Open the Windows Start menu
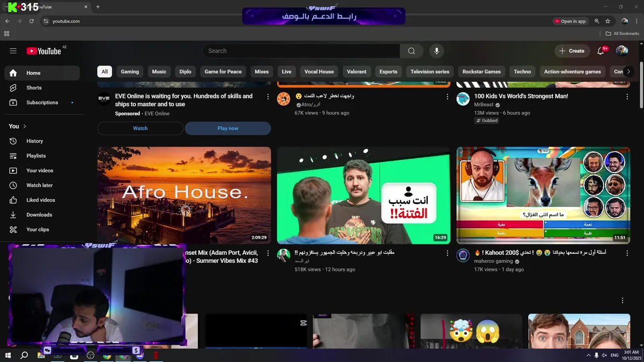Screen dimensions: 644x362 (x=8, y=355)
